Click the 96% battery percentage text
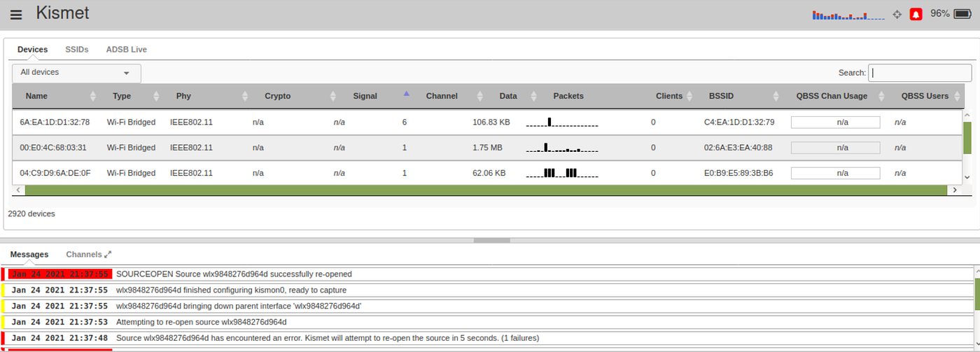This screenshot has width=980, height=352. (939, 14)
